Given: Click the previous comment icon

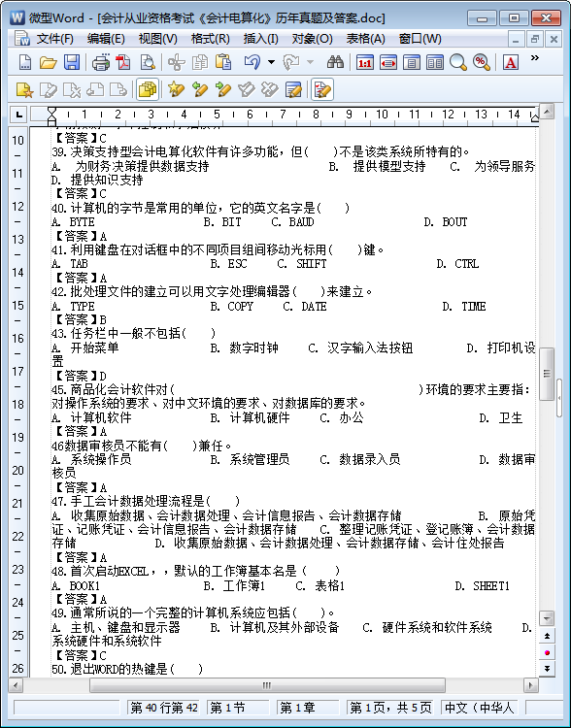Looking at the screenshot, I should pos(95,89).
